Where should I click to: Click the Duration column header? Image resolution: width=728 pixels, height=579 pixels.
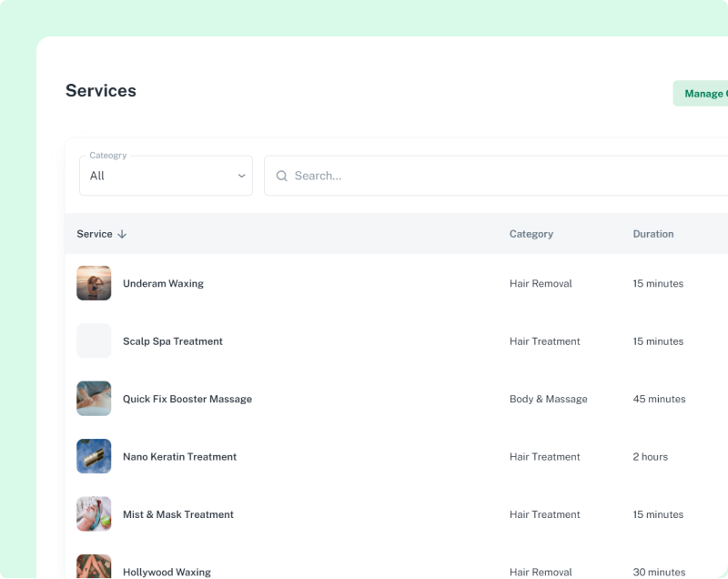[653, 234]
